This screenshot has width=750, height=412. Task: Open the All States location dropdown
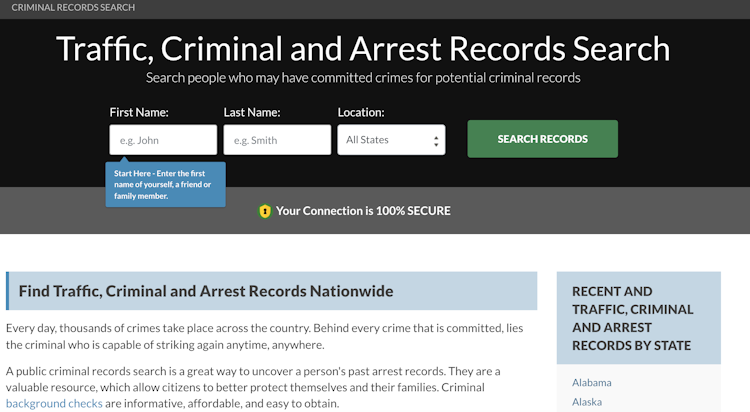391,140
